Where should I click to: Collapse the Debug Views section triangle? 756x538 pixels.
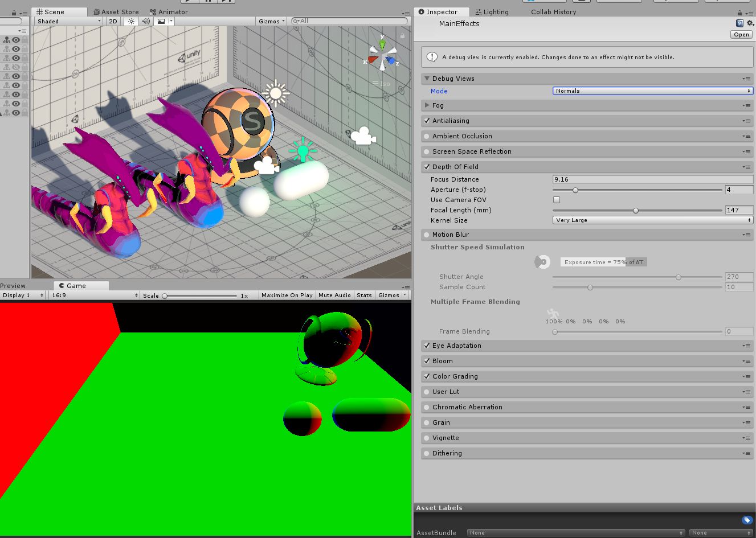(427, 79)
